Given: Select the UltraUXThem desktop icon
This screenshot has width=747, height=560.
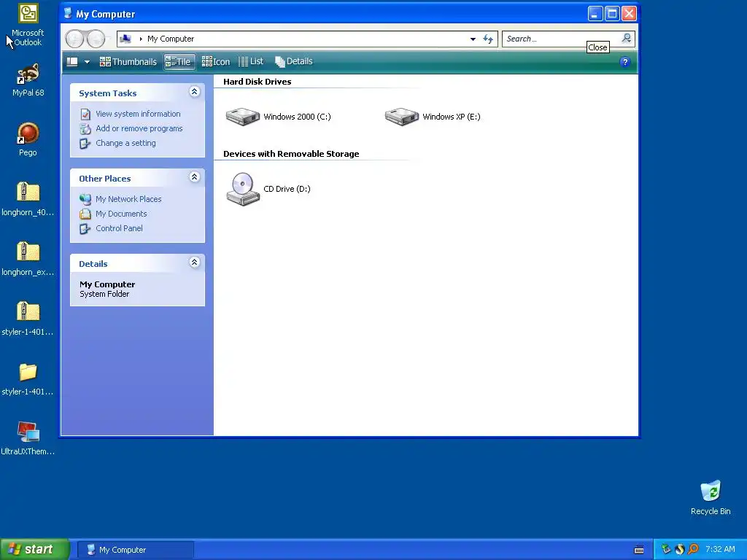Looking at the screenshot, I should 28,438.
